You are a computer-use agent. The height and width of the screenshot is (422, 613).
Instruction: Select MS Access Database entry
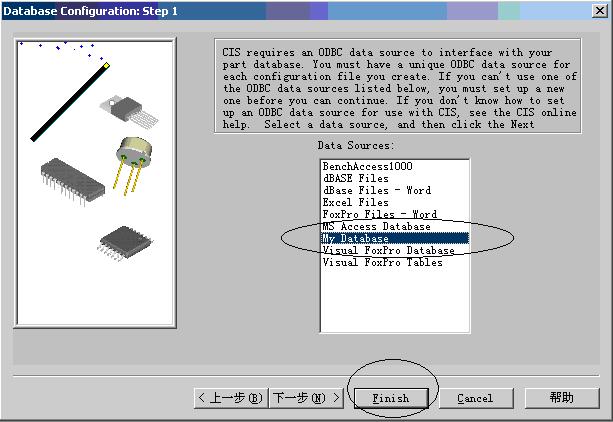click(395, 226)
